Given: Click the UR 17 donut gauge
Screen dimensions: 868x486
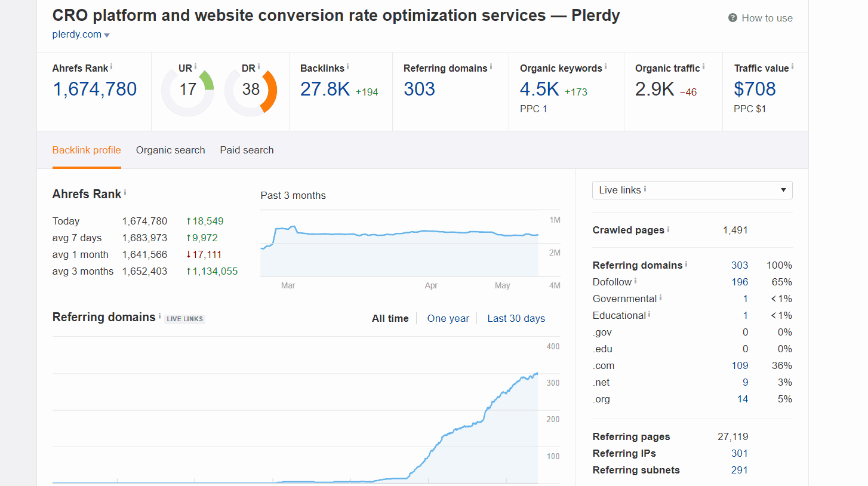Looking at the screenshot, I should pos(187,90).
